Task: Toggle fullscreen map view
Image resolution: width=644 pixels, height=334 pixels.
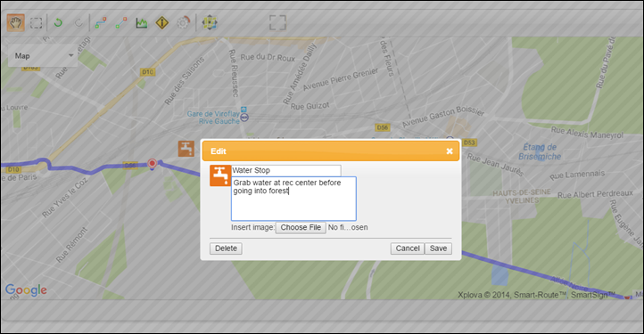Action: (x=277, y=22)
